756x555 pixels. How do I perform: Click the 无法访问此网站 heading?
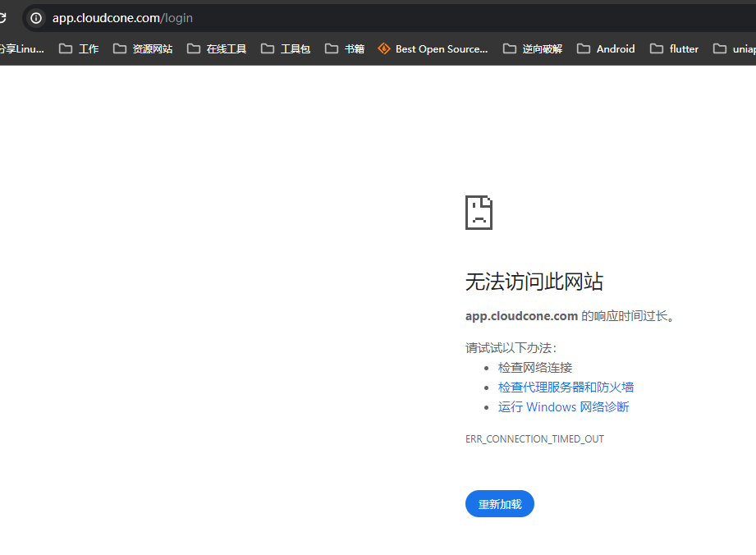coord(534,282)
